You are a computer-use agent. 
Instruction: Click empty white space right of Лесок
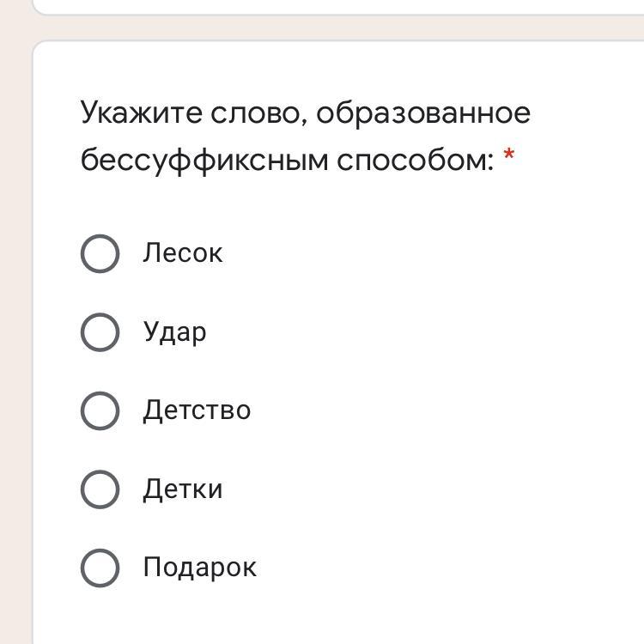[x=429, y=253]
